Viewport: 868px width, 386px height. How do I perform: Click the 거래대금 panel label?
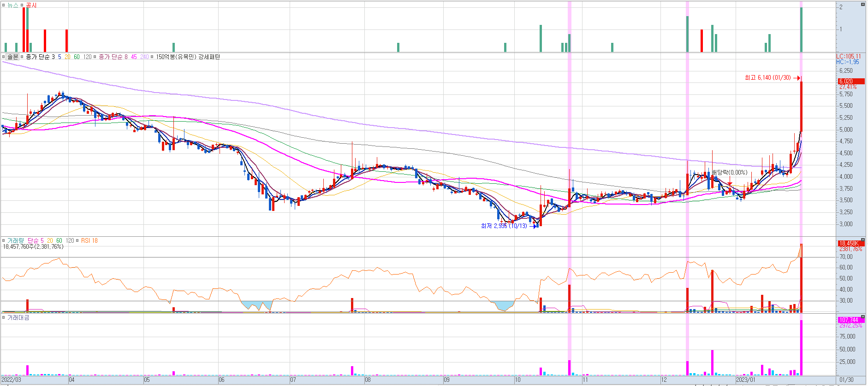(18, 318)
